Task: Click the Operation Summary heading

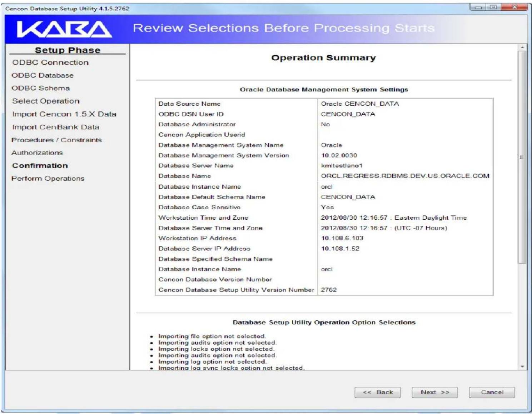Action: pos(323,58)
